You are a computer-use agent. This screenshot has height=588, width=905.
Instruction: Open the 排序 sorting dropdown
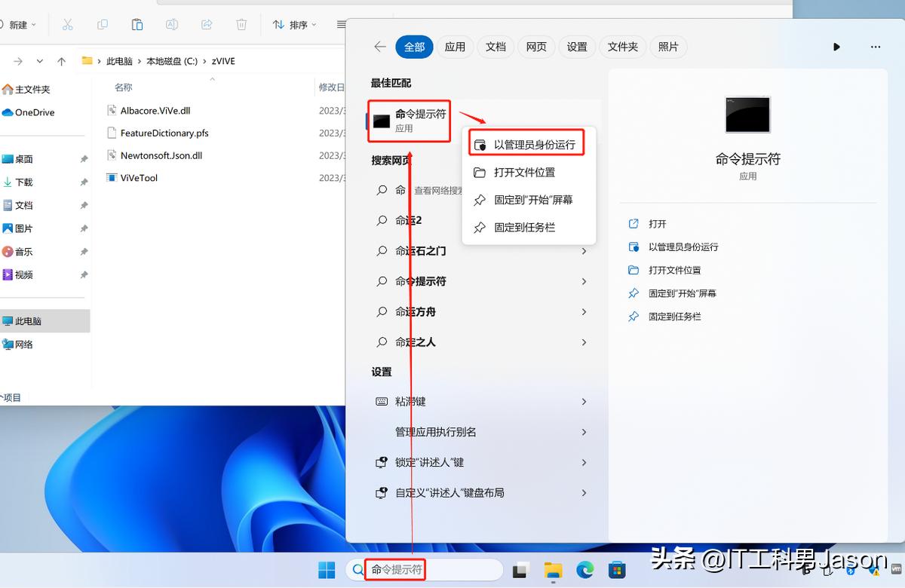tap(293, 24)
